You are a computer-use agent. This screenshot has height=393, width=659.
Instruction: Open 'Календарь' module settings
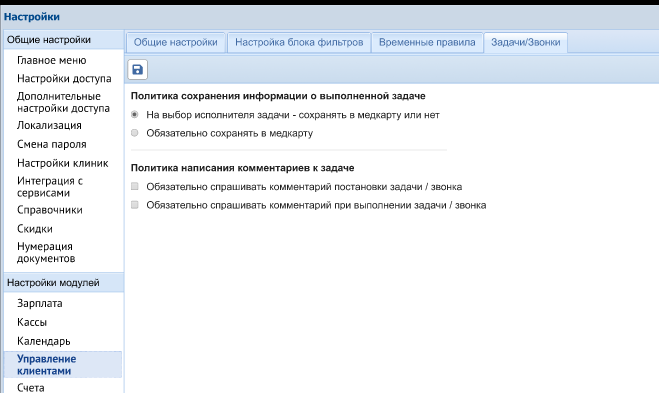click(x=44, y=341)
